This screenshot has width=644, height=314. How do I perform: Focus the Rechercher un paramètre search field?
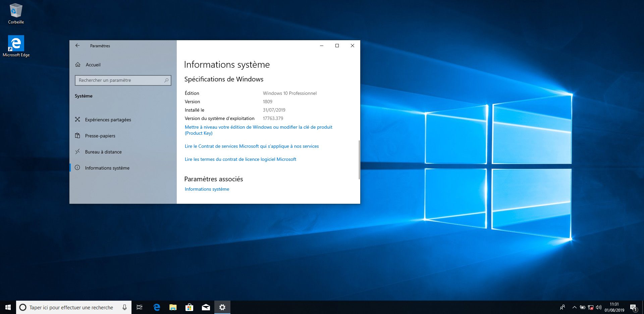[123, 80]
